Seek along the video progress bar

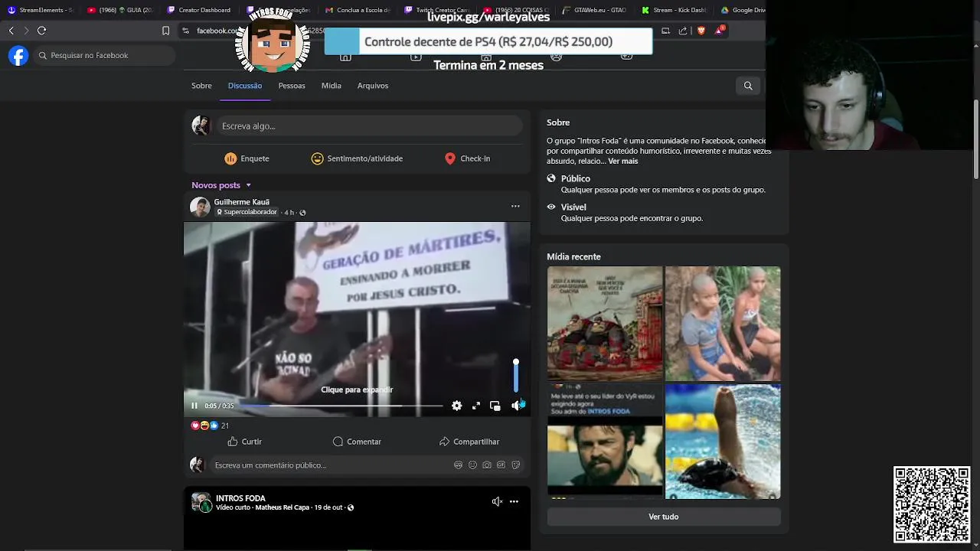tap(341, 406)
